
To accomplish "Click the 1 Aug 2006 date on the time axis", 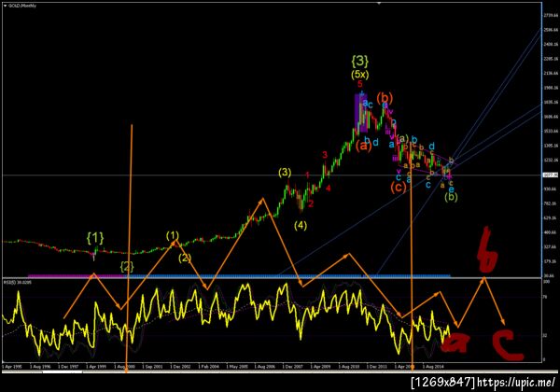I will pos(265,366).
